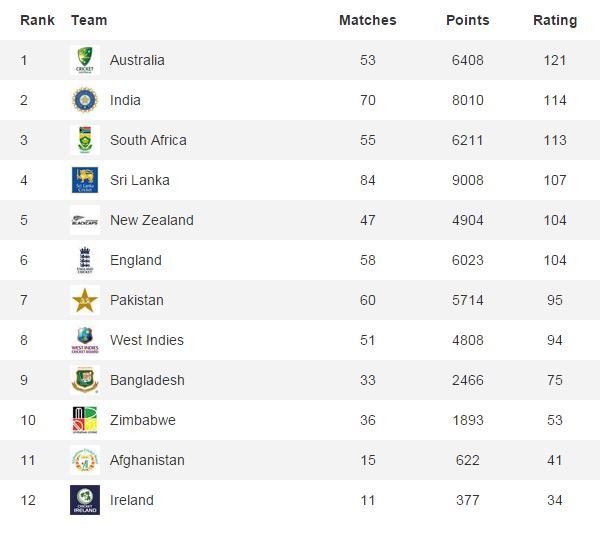Image resolution: width=601 pixels, height=536 pixels.
Task: Click the Sri Lanka Cricket logo
Action: click(x=85, y=180)
